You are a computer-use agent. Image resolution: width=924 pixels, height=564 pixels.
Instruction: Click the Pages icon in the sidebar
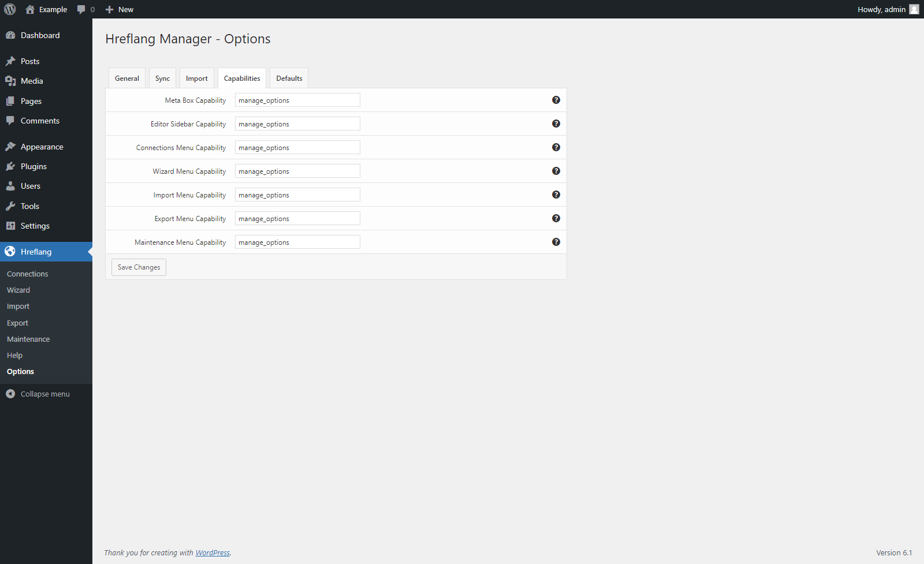10,101
